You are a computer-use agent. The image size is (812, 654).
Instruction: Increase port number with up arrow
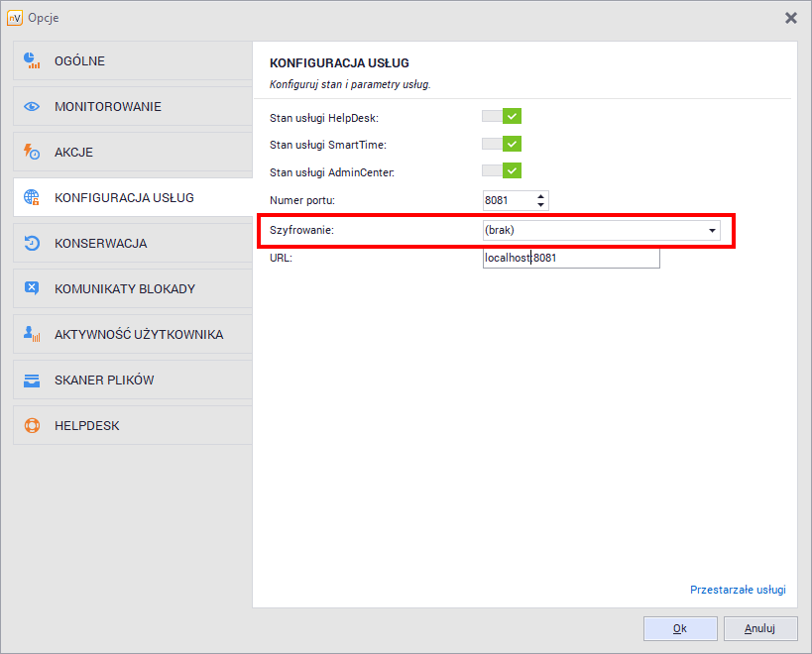click(x=540, y=196)
